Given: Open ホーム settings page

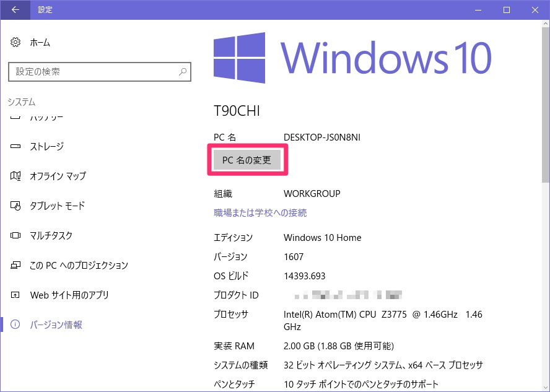Looking at the screenshot, I should pos(40,43).
